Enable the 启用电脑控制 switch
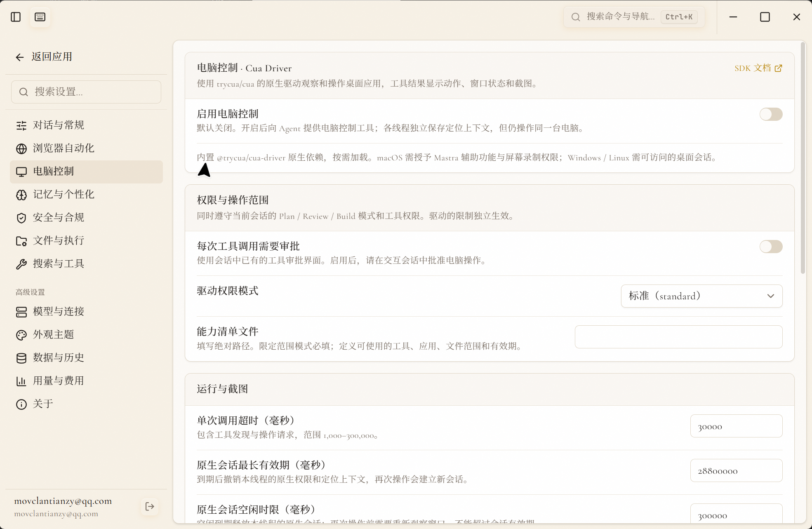Viewport: 812px width, 529px height. 771,114
